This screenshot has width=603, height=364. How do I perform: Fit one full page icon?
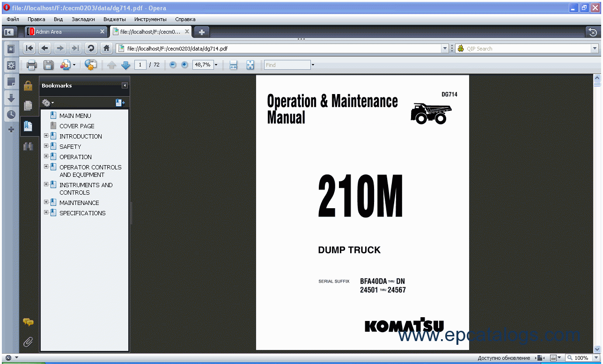tap(250, 65)
